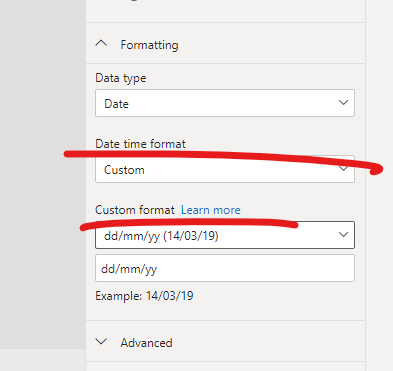Open the Date time format dropdown showing Custom

225,169
